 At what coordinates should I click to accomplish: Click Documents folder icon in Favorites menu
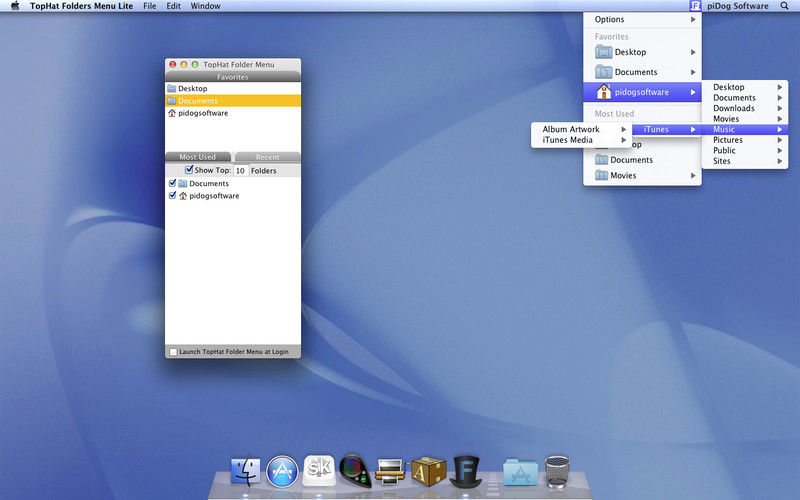click(604, 72)
